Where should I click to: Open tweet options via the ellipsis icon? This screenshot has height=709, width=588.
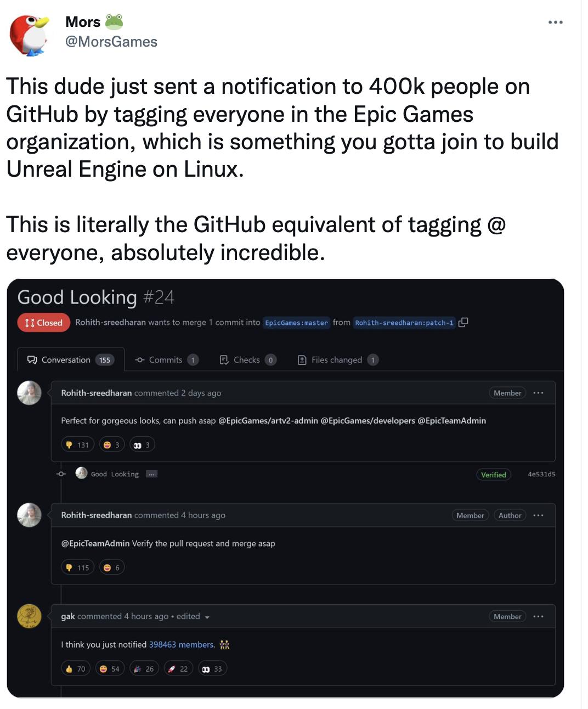[x=556, y=22]
